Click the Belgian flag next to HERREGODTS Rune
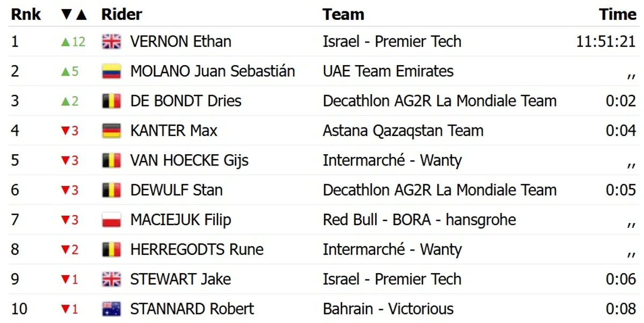 click(112, 249)
